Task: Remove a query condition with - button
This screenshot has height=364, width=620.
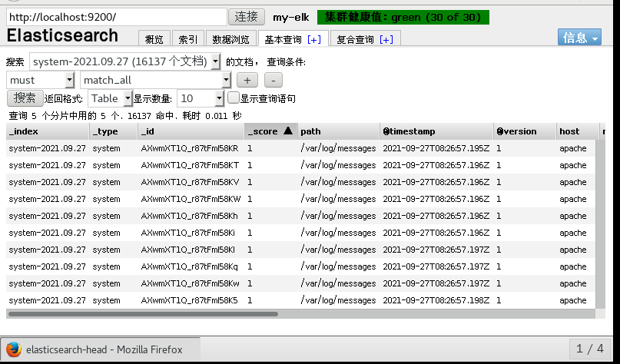Action: point(274,80)
